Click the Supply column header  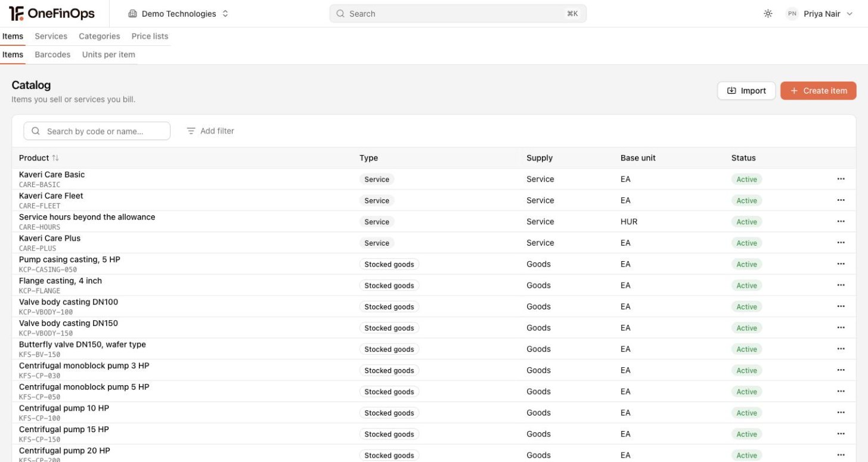point(540,158)
